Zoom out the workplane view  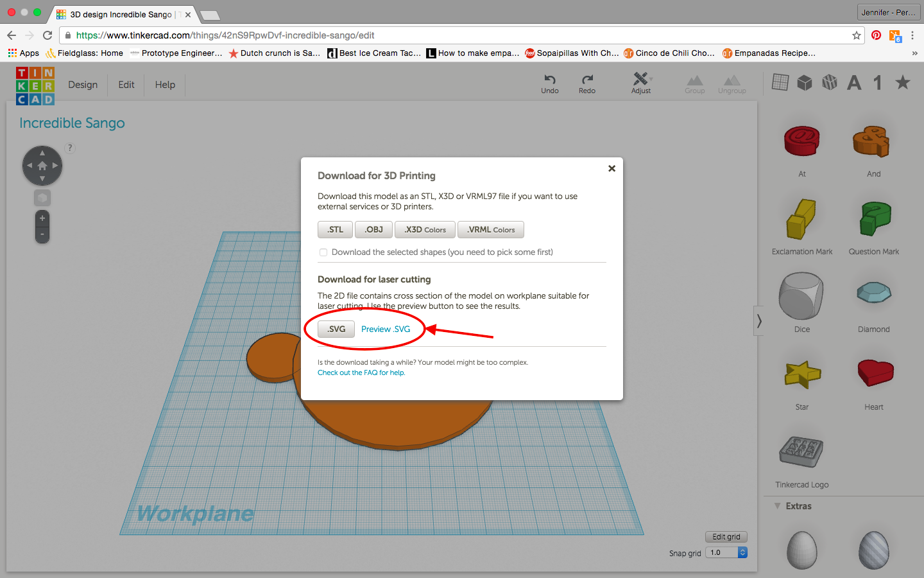tap(42, 234)
